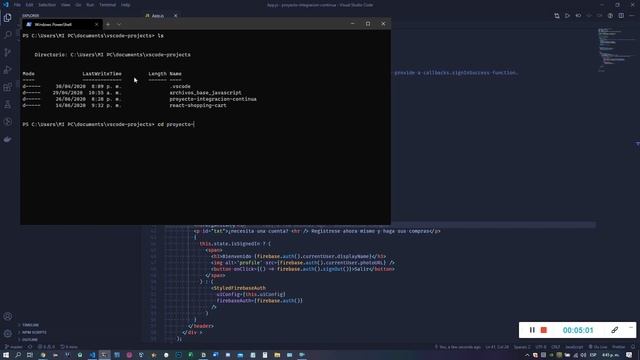Open the View menu in VS Code
Image resolution: width=640 pixels, height=360 pixels.
pyautogui.click(x=65, y=5)
